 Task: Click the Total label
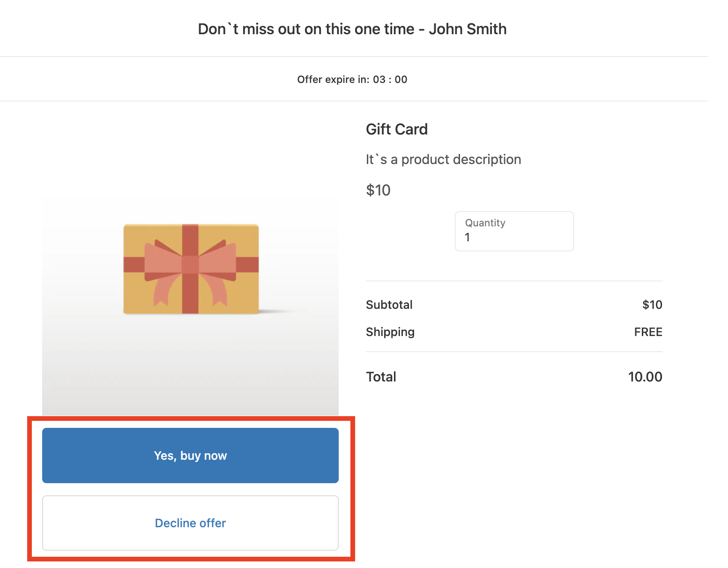(x=381, y=377)
